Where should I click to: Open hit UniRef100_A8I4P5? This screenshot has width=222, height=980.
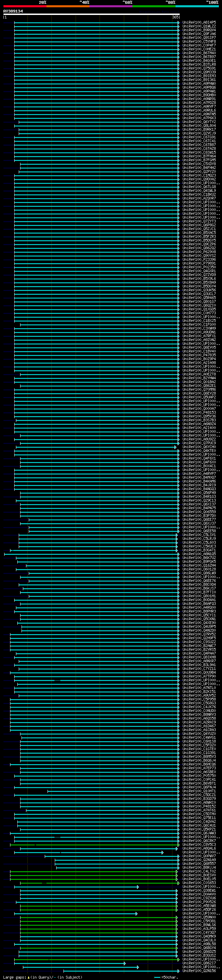pyautogui.click(x=199, y=23)
